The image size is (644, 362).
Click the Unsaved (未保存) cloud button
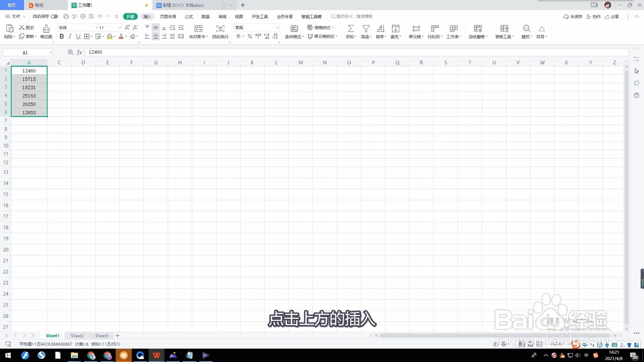tap(573, 16)
